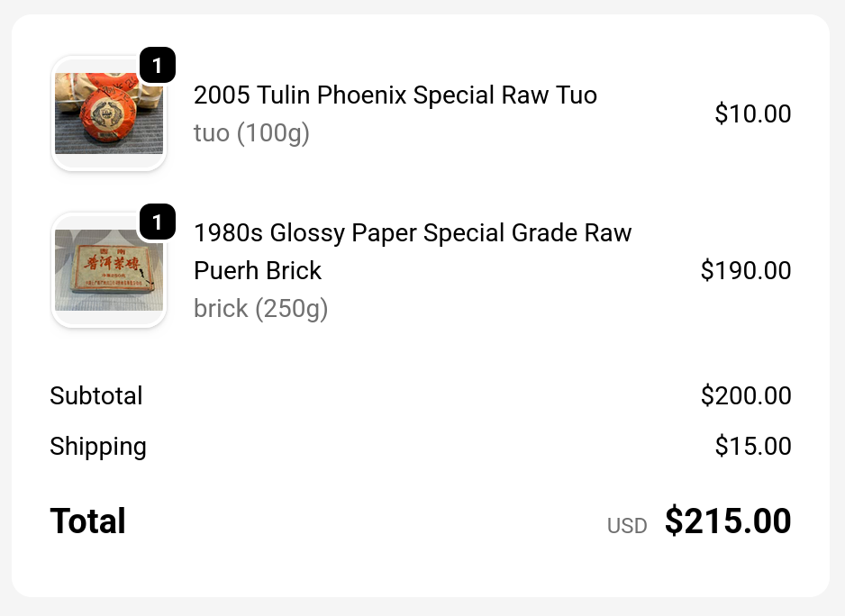Click the 2005 Tulin Phoenix tuo thumbnail
This screenshot has width=845, height=616.
point(108,113)
